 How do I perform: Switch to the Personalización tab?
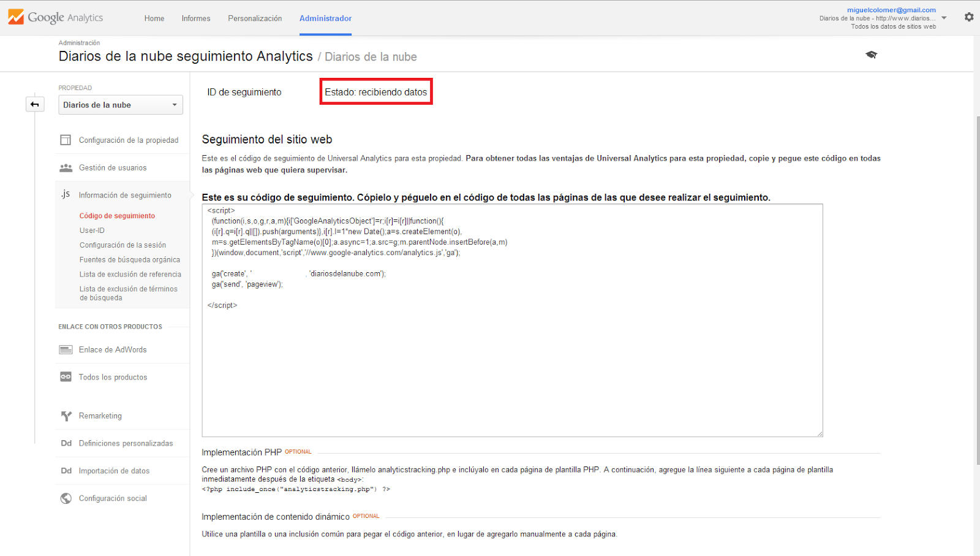point(255,18)
